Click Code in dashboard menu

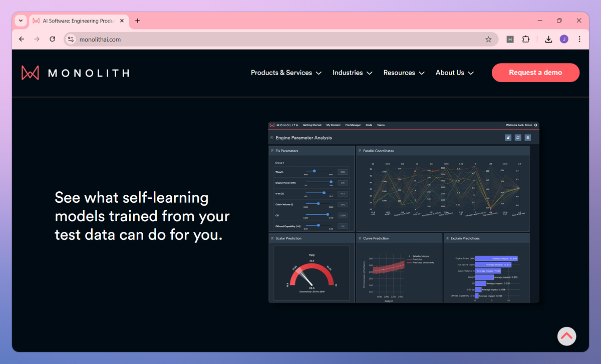369,125
